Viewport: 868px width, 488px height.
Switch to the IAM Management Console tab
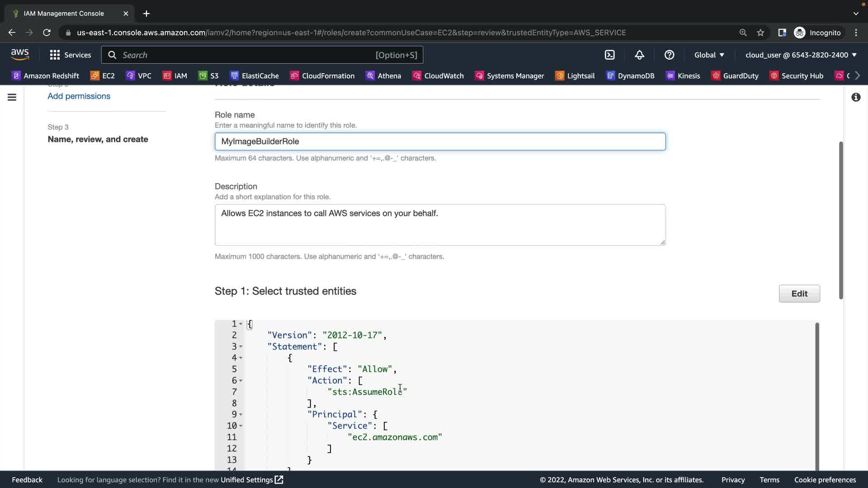[63, 13]
